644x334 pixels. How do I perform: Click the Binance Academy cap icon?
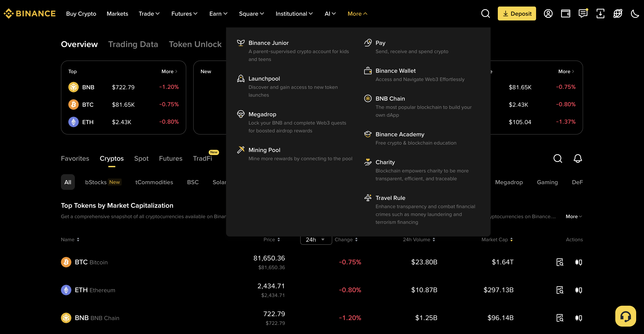click(368, 134)
